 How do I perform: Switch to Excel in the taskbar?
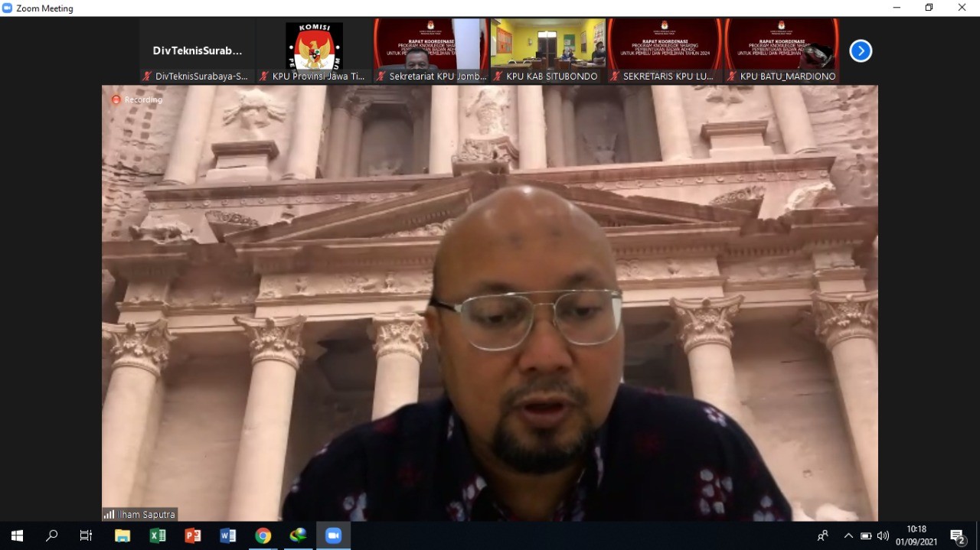point(157,535)
